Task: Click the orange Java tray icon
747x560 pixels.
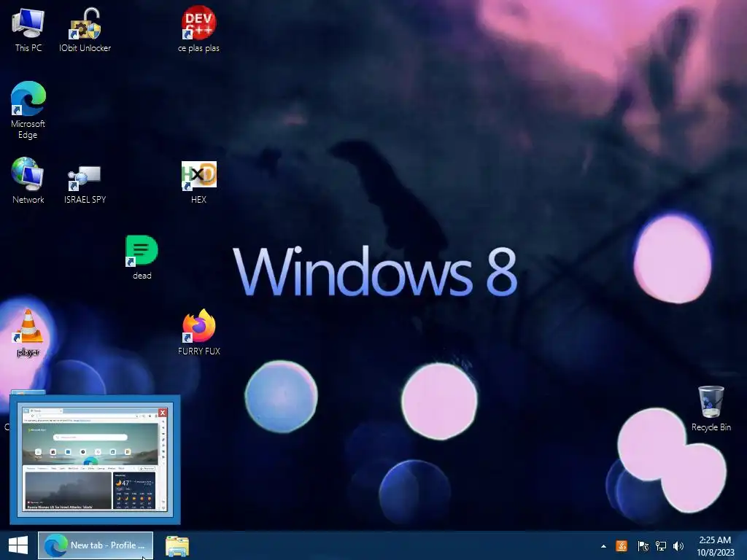Action: [x=622, y=545]
